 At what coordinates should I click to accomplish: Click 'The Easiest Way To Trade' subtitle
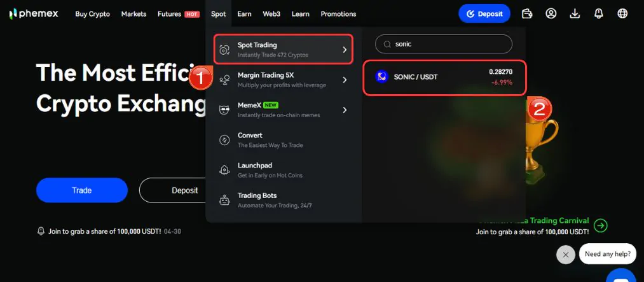pyautogui.click(x=270, y=145)
